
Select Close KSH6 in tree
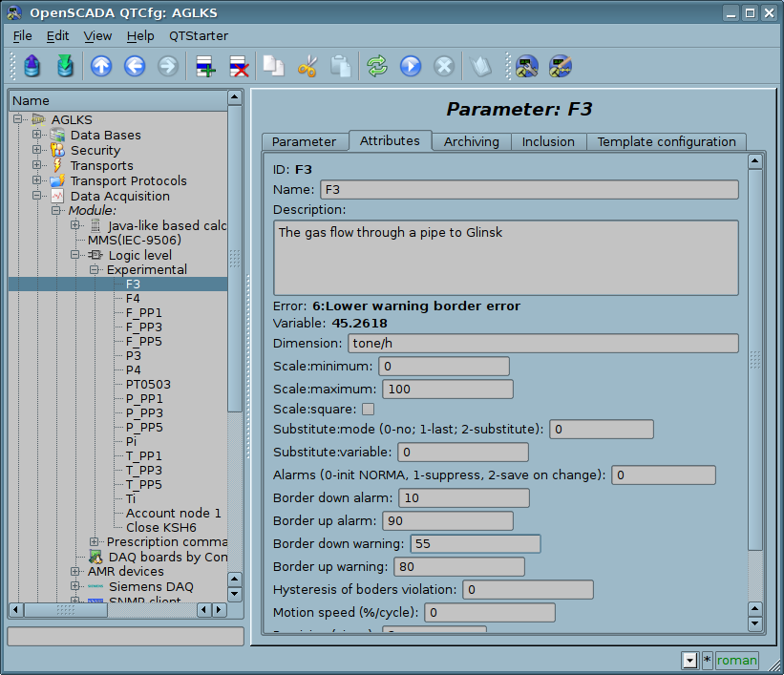click(161, 528)
